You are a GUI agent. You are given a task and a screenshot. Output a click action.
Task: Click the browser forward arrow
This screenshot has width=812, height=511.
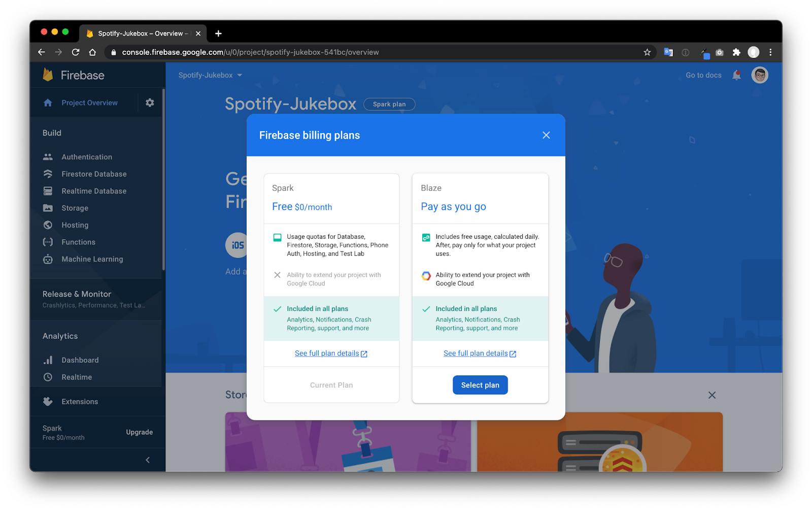tap(58, 52)
